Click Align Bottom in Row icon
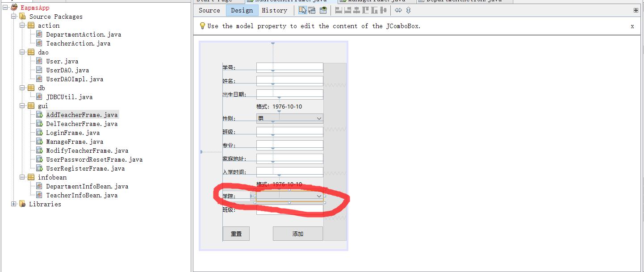The width and height of the screenshot is (644, 272). coord(374,10)
